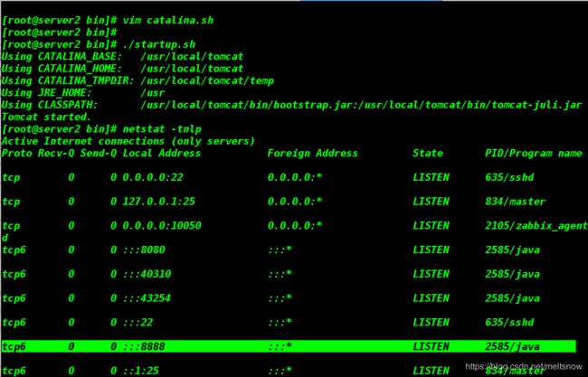The width and height of the screenshot is (588, 377).
Task: Click 'Active Internet connections (only servers)' line
Action: coord(128,141)
